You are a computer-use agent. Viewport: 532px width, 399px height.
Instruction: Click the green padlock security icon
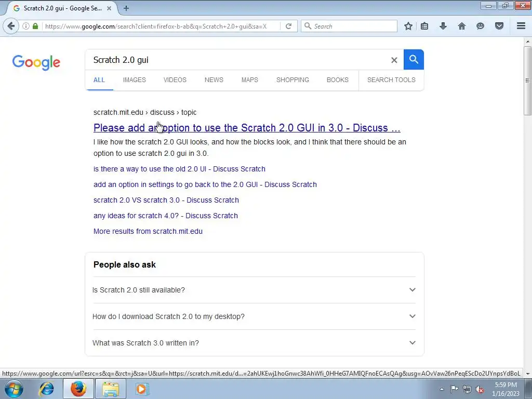[x=35, y=26]
